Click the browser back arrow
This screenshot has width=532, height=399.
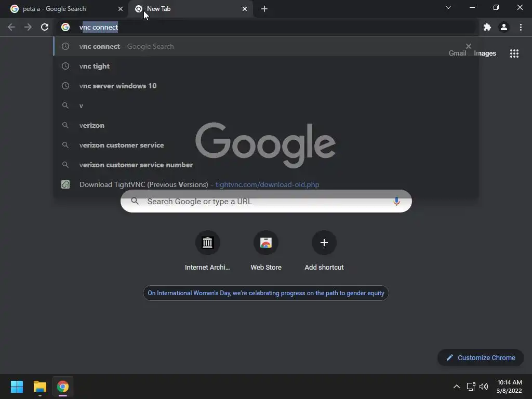(11, 27)
